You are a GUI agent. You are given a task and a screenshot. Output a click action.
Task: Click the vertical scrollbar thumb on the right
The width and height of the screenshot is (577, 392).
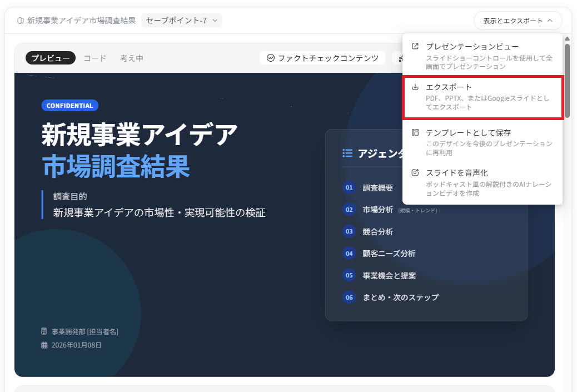click(x=567, y=81)
